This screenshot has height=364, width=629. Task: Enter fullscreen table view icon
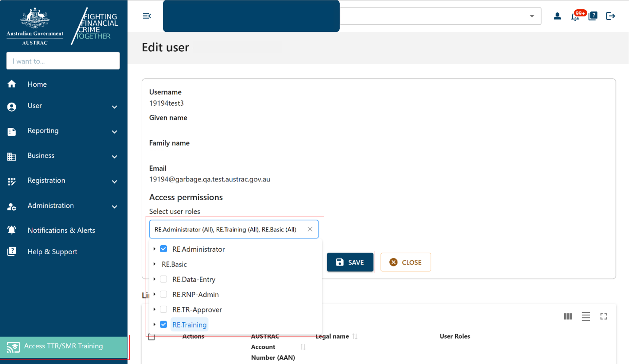tap(604, 316)
